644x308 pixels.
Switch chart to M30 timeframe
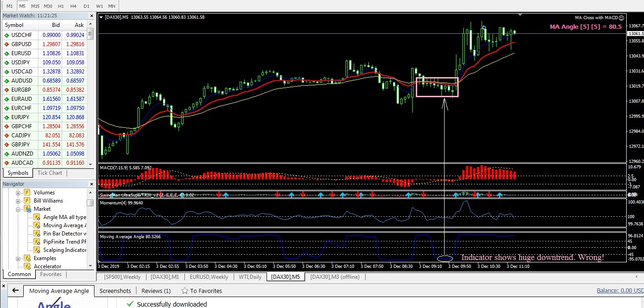click(48, 6)
